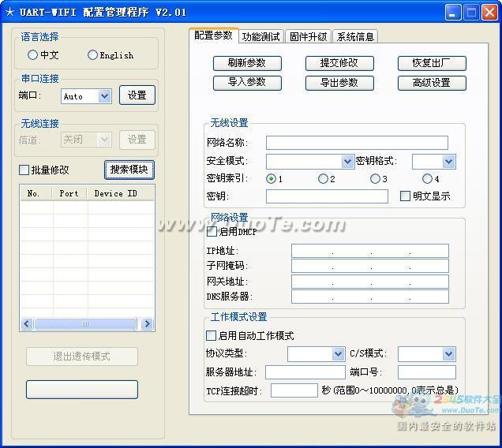Click the 刷新参数 button
502x448 pixels.
pos(247,63)
